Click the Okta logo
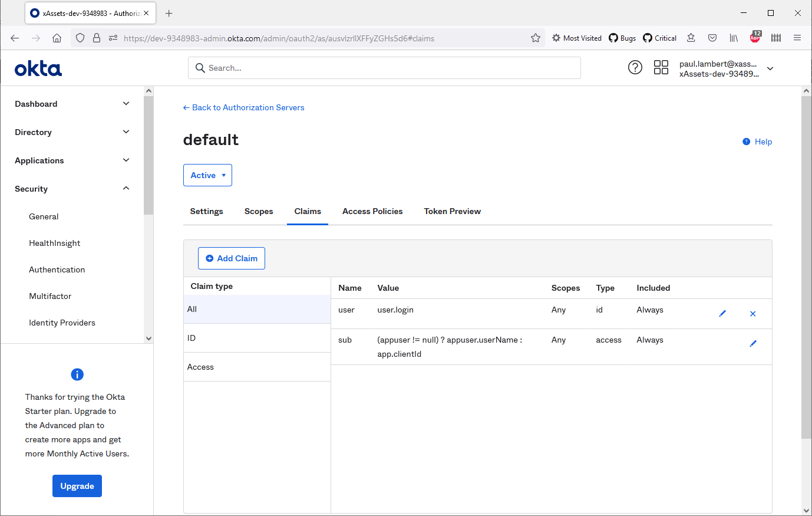The width and height of the screenshot is (812, 516). (38, 68)
